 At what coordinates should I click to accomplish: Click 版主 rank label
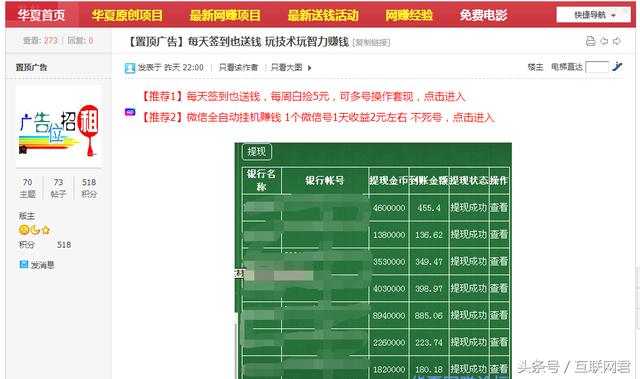27,215
